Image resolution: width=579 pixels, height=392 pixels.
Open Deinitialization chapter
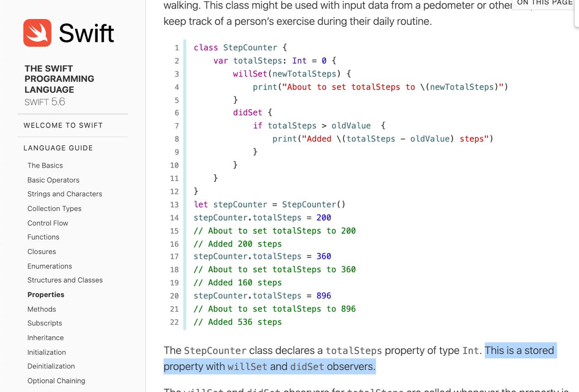pyautogui.click(x=51, y=366)
